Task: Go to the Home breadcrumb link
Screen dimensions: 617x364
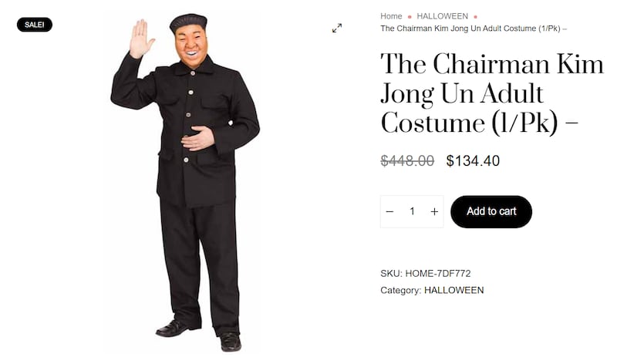Action: click(391, 16)
